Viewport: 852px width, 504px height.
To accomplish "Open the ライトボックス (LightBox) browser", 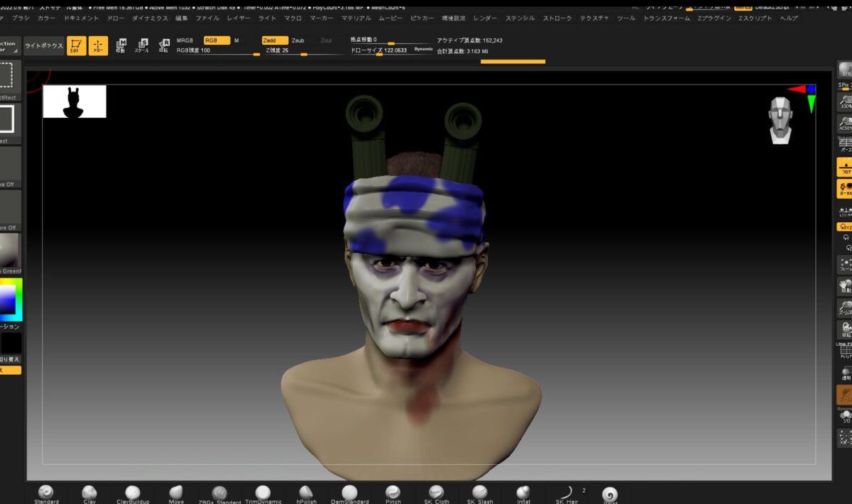I will click(43, 45).
